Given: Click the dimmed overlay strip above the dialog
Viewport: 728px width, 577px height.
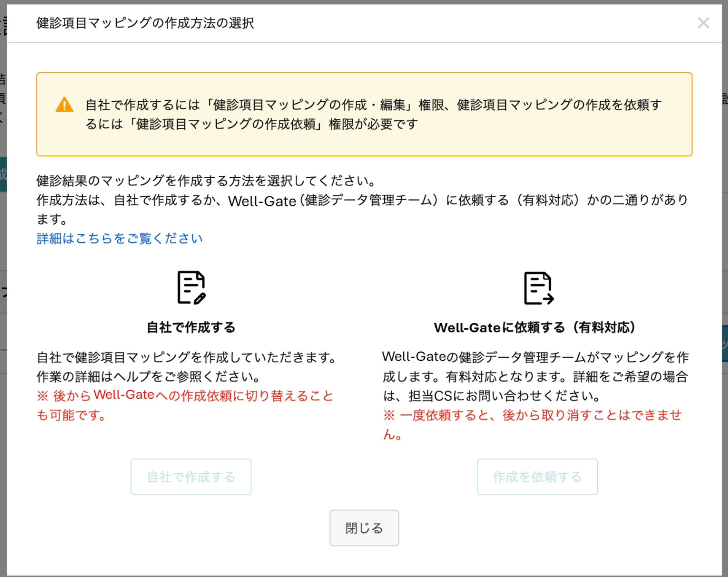Looking at the screenshot, I should (364, 2).
